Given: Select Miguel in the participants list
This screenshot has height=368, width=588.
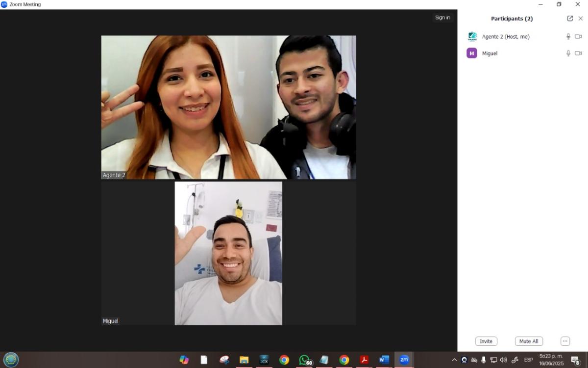Looking at the screenshot, I should 490,53.
